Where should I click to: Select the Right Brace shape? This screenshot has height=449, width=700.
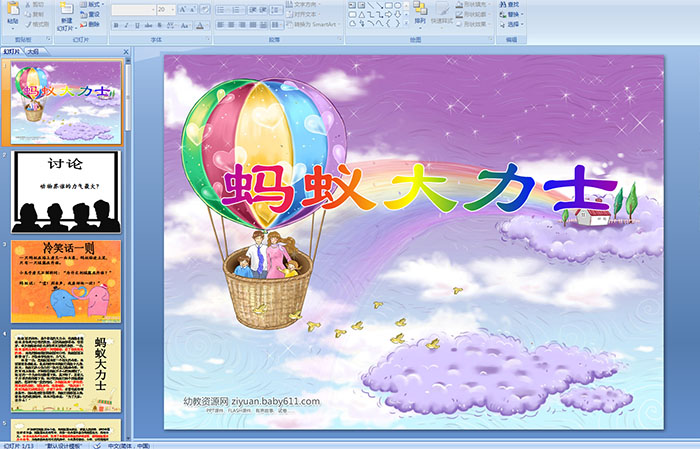[398, 23]
